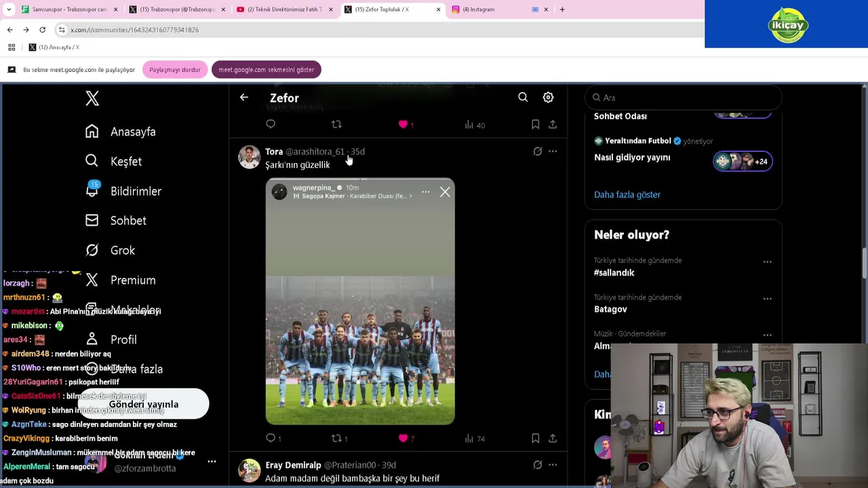The width and height of the screenshot is (868, 488).
Task: Open options for Batagov trend
Action: [x=767, y=298]
